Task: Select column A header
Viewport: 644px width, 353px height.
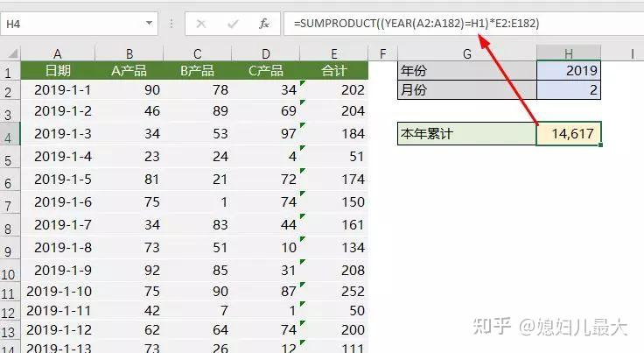Action: click(x=58, y=53)
